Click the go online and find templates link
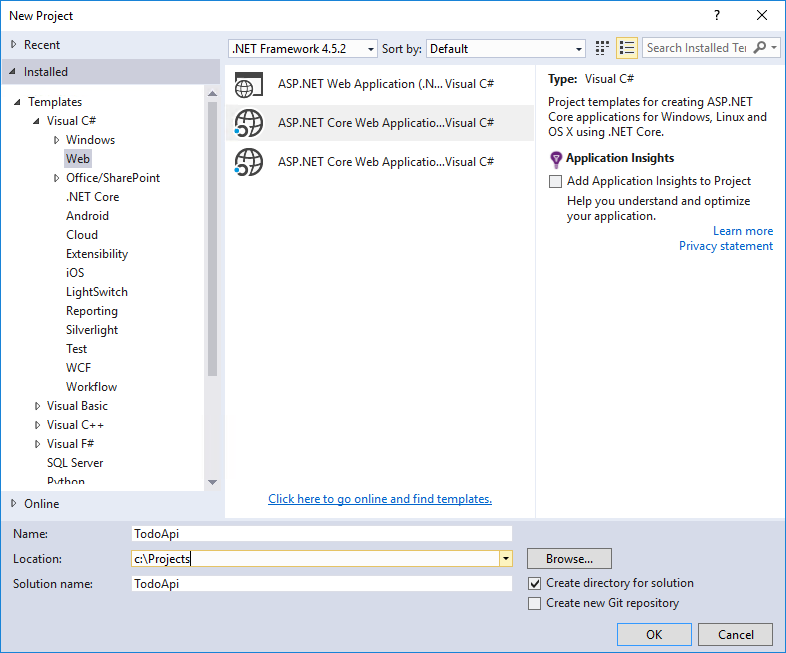 [x=380, y=499]
